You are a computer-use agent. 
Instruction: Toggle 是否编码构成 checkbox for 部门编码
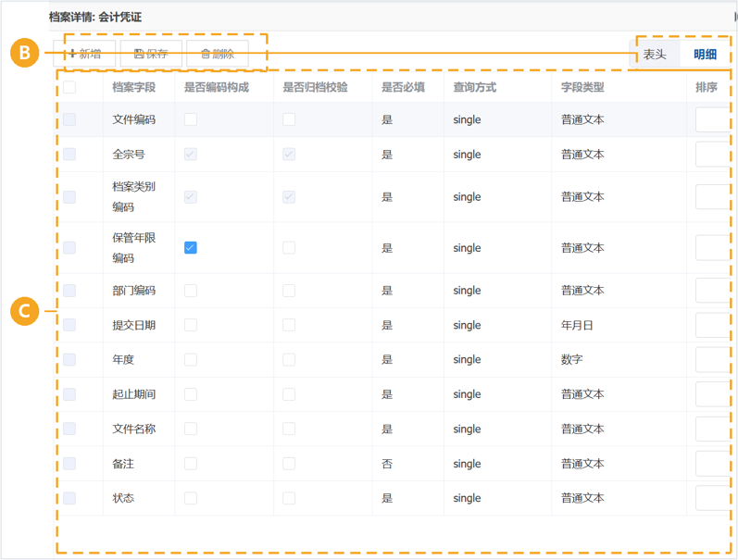tap(191, 291)
